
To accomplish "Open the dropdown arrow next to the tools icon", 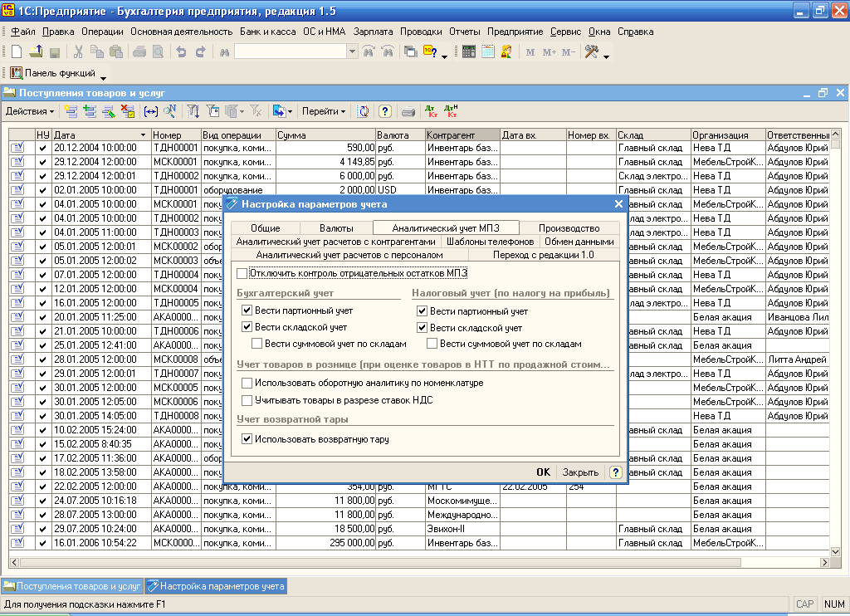I will tap(606, 56).
